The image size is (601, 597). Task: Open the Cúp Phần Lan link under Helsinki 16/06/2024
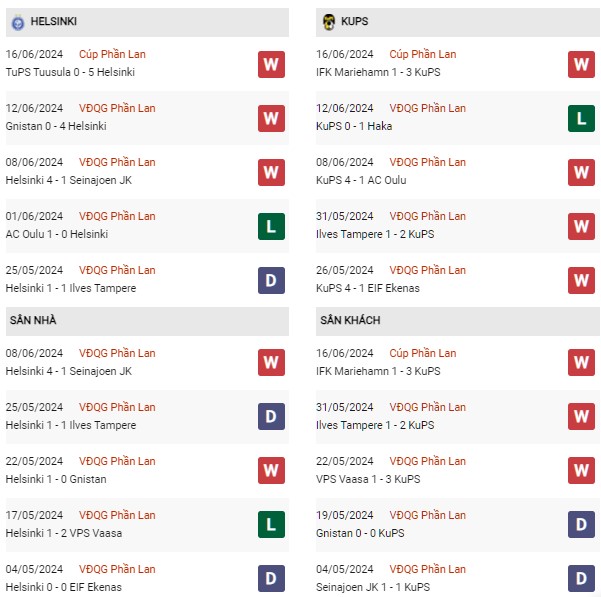tap(112, 54)
